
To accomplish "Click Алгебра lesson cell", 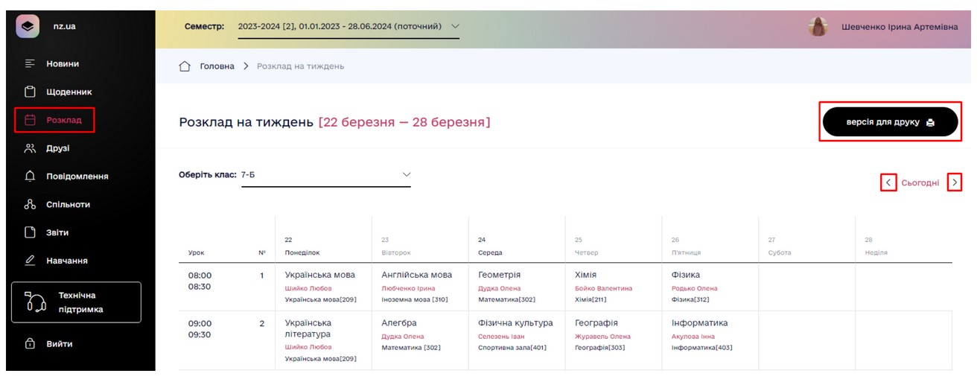I will [399, 323].
